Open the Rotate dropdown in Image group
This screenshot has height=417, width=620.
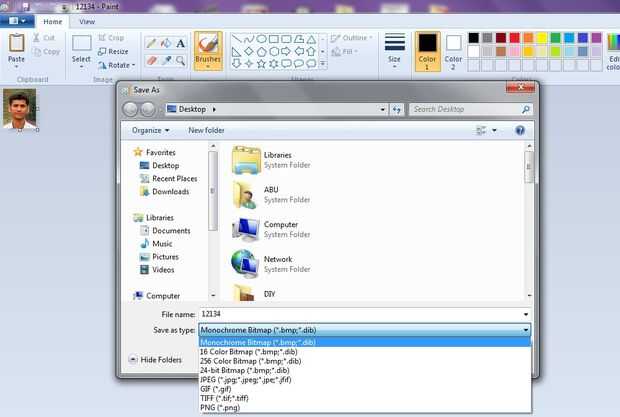coord(117,65)
